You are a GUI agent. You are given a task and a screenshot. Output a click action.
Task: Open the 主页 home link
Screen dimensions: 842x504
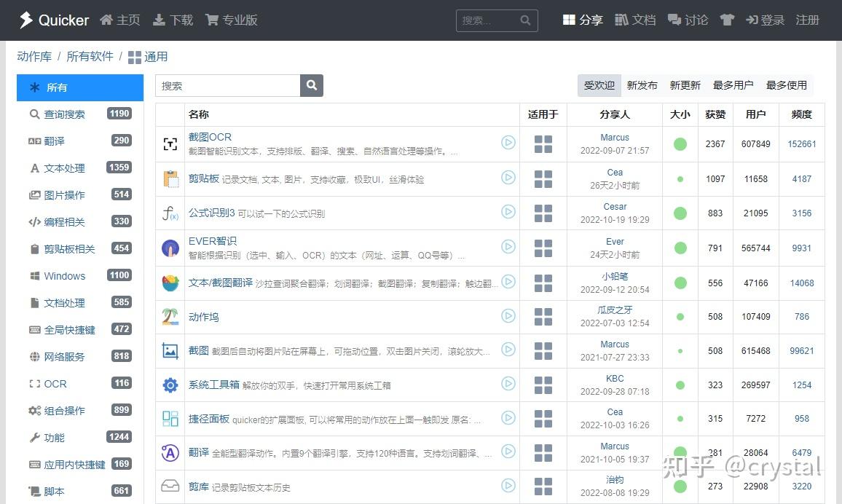[x=120, y=20]
